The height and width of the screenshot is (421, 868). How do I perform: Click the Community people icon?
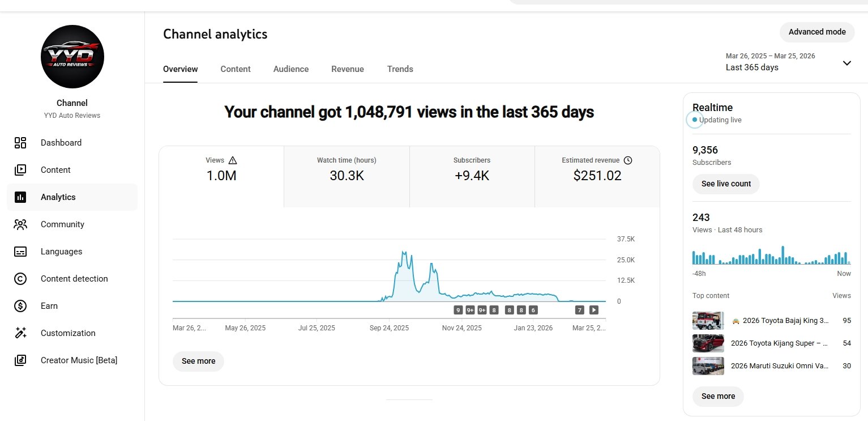coord(20,224)
